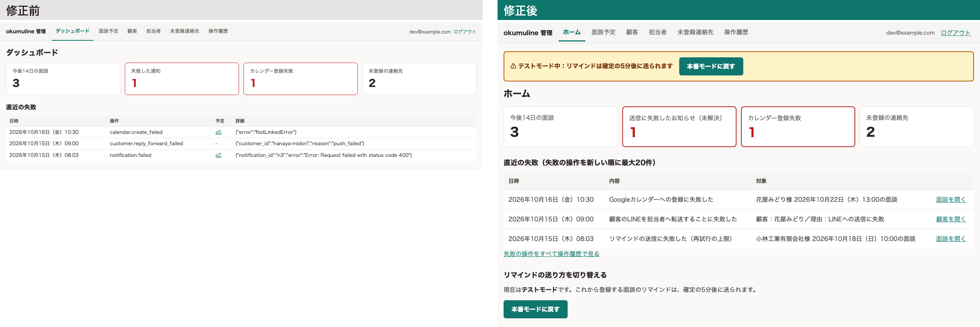The width and height of the screenshot is (980, 327).
Task: Open the 失敗の操作をすべて操作履歴で見る link
Action: pos(551,254)
